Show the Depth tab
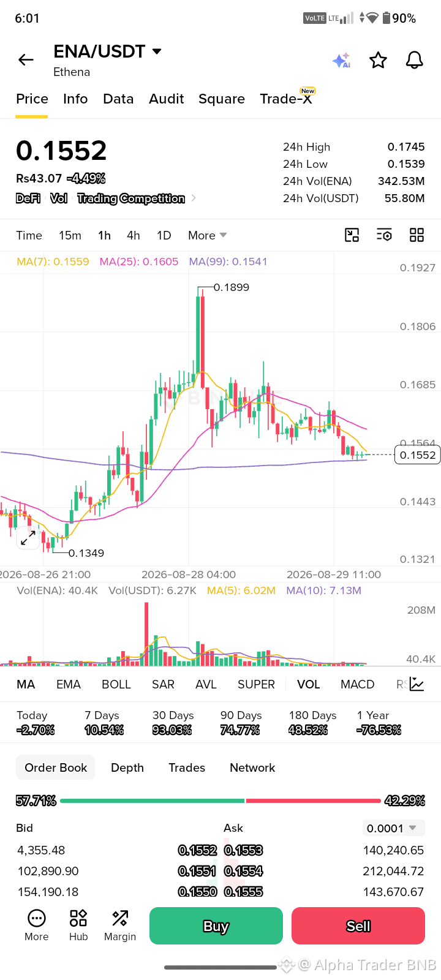This screenshot has width=441, height=980. [127, 767]
